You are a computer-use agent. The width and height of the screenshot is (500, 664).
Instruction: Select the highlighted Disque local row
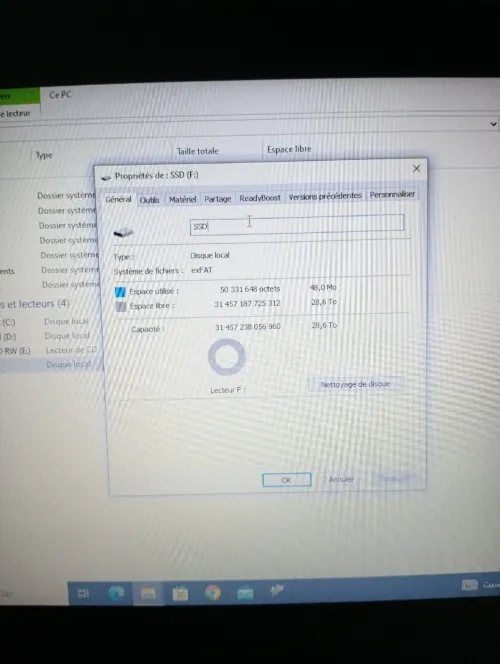point(51,365)
